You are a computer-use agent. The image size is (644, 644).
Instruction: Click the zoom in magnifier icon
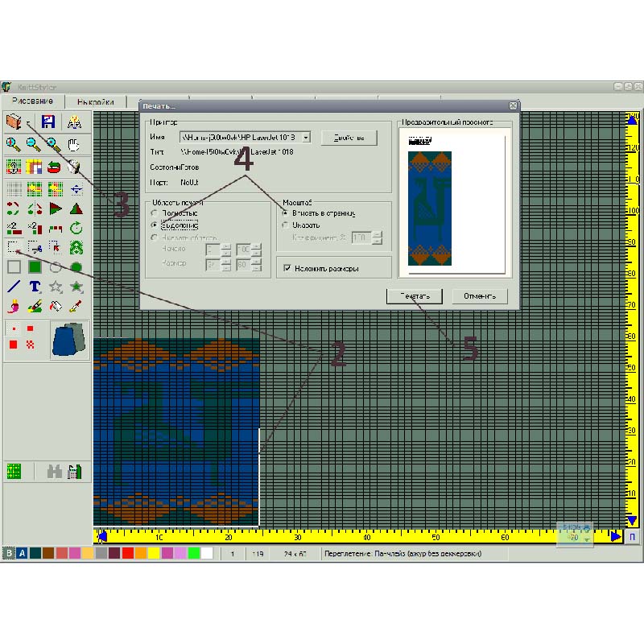pyautogui.click(x=14, y=144)
